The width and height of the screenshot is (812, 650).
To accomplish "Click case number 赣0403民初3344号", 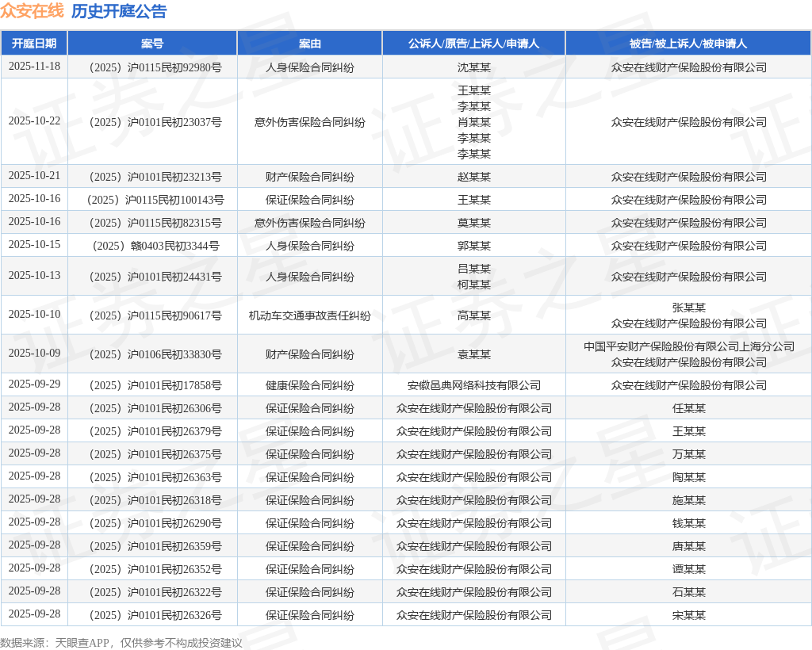I will tap(155, 246).
